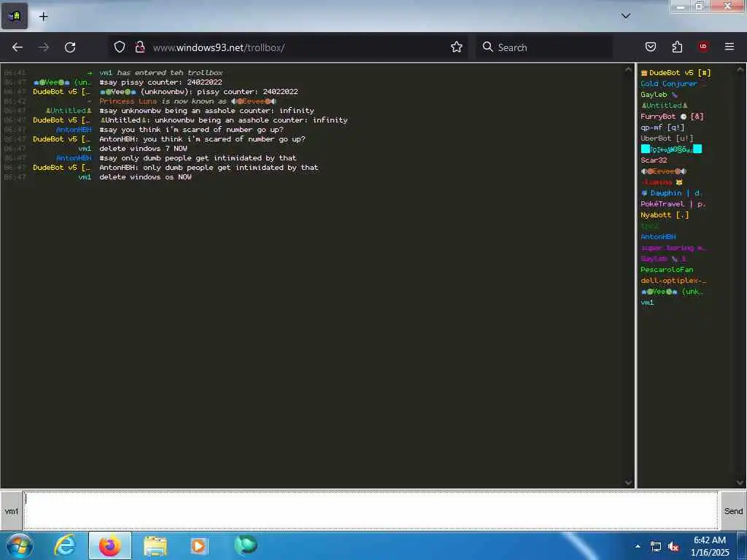Focus the chat message input field
The height and width of the screenshot is (560, 747).
(371, 510)
